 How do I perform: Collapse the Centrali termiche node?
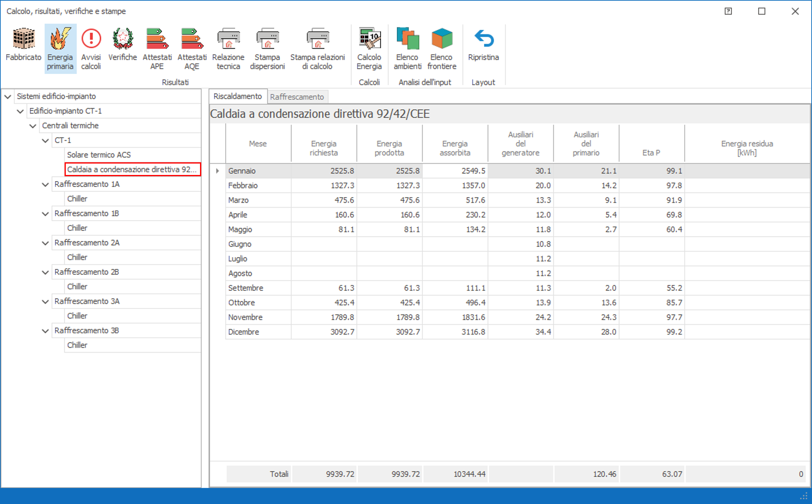(x=33, y=126)
